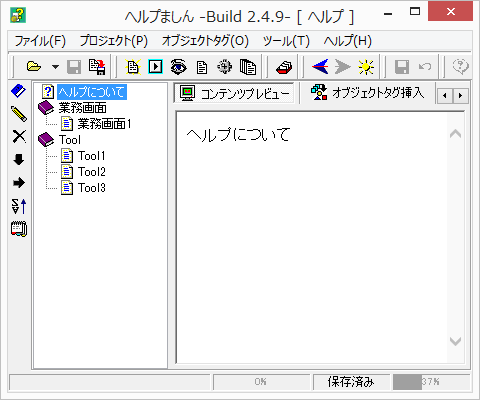Click the preview pane scroll down arrow

pyautogui.click(x=455, y=341)
